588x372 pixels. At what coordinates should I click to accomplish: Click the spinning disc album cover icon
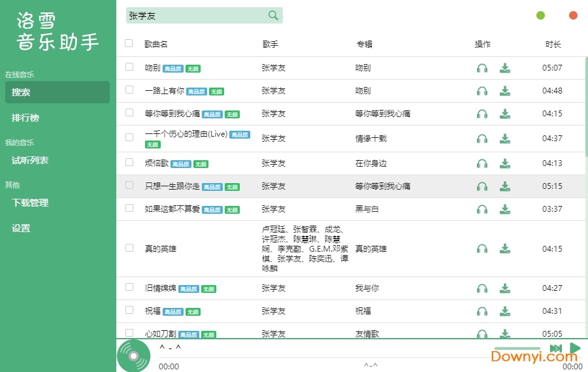click(133, 356)
